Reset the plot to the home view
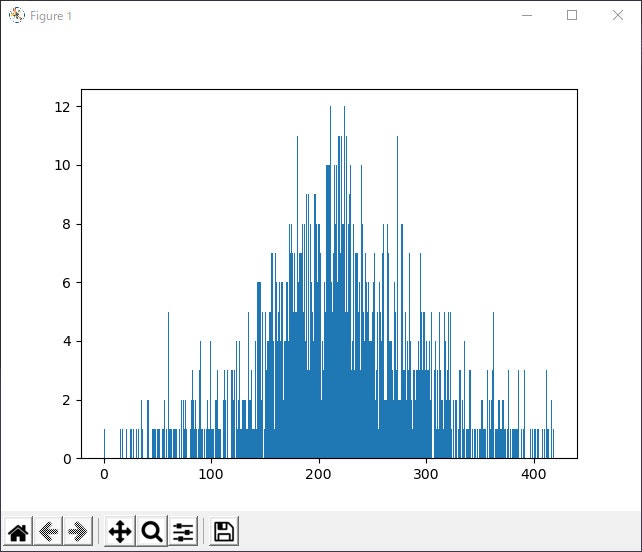This screenshot has width=642, height=552. pos(18,532)
